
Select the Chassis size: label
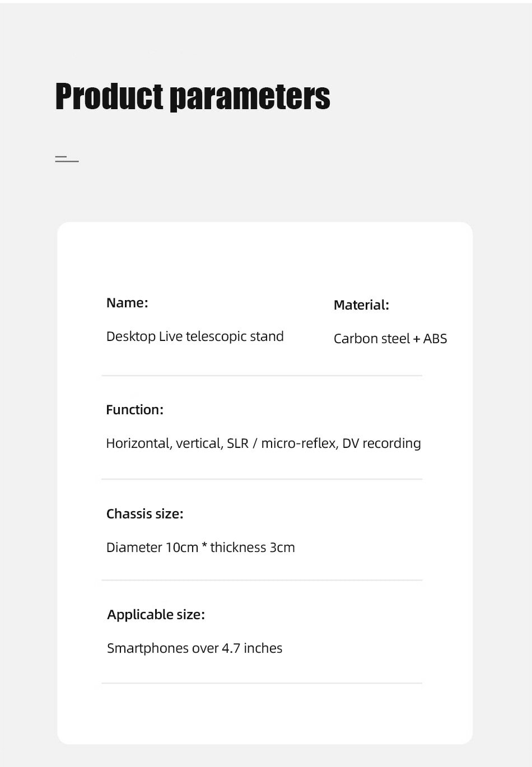(144, 514)
